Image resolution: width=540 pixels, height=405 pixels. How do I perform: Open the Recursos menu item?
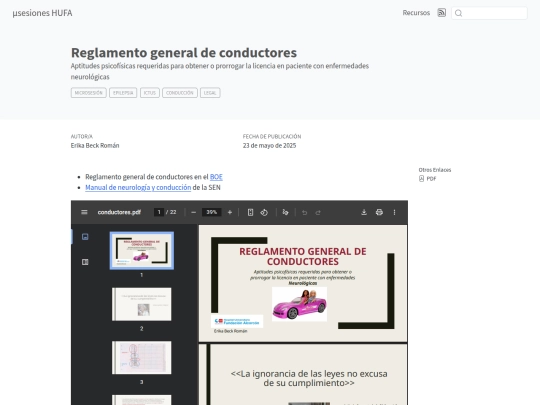(416, 13)
